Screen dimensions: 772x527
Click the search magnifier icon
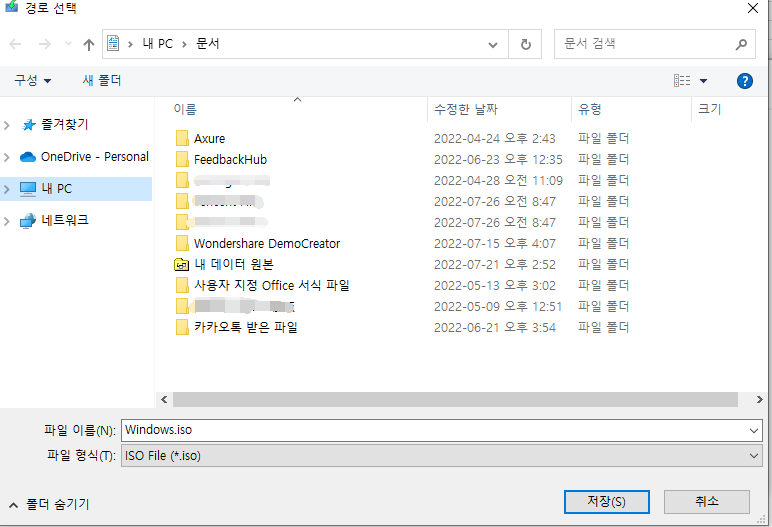point(741,44)
